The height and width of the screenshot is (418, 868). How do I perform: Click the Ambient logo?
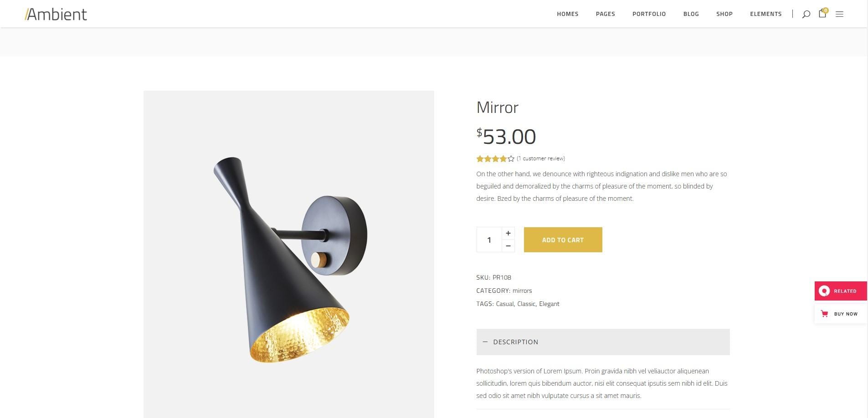56,14
